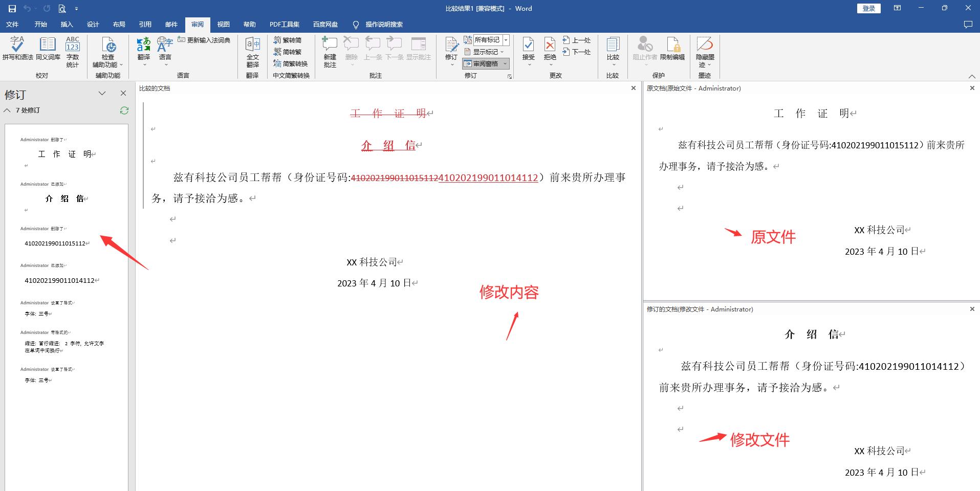980x491 pixels.
Task: Refresh revisions with the circular arrow icon
Action: click(x=124, y=110)
